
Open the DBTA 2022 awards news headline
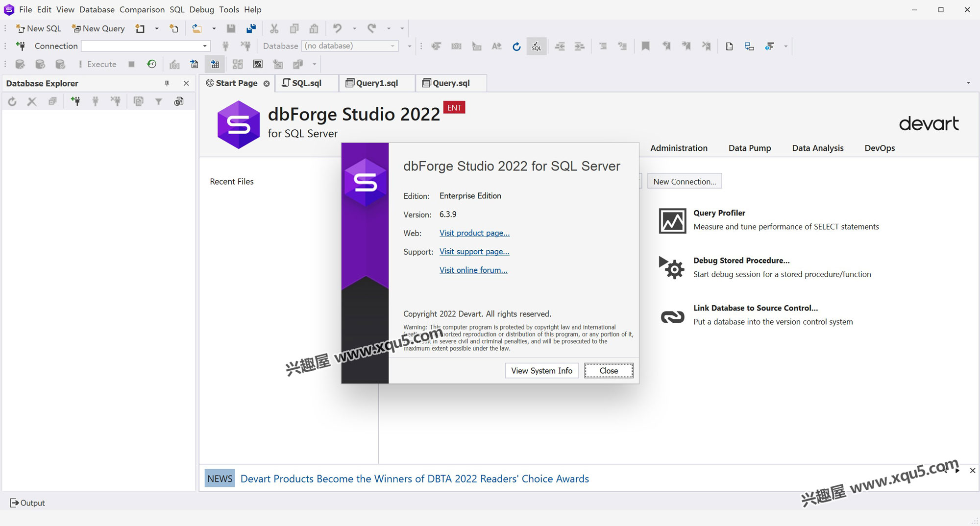tap(415, 478)
